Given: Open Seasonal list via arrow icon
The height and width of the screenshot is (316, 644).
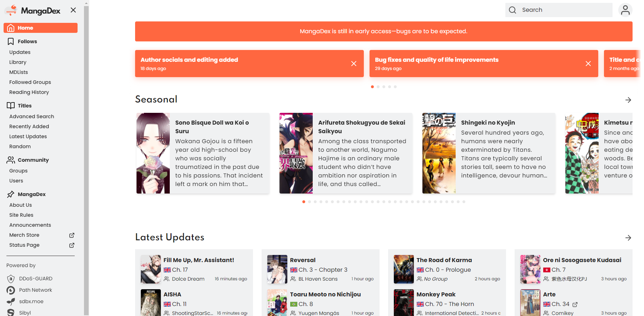Looking at the screenshot, I should (628, 100).
